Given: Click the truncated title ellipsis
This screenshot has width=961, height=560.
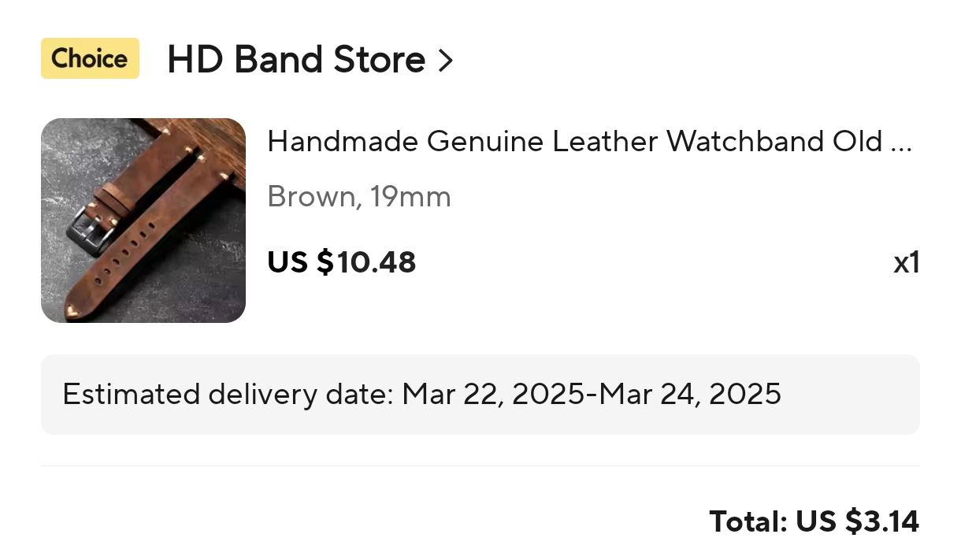Looking at the screenshot, I should tap(900, 144).
